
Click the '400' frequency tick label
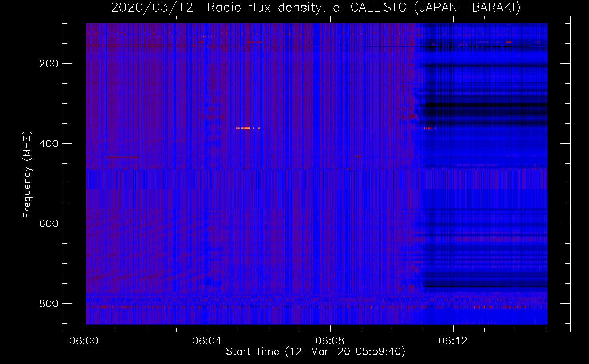49,143
